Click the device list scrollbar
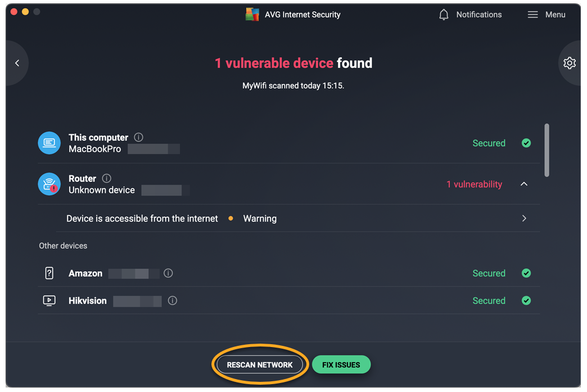This screenshot has width=587, height=392. pos(547,150)
